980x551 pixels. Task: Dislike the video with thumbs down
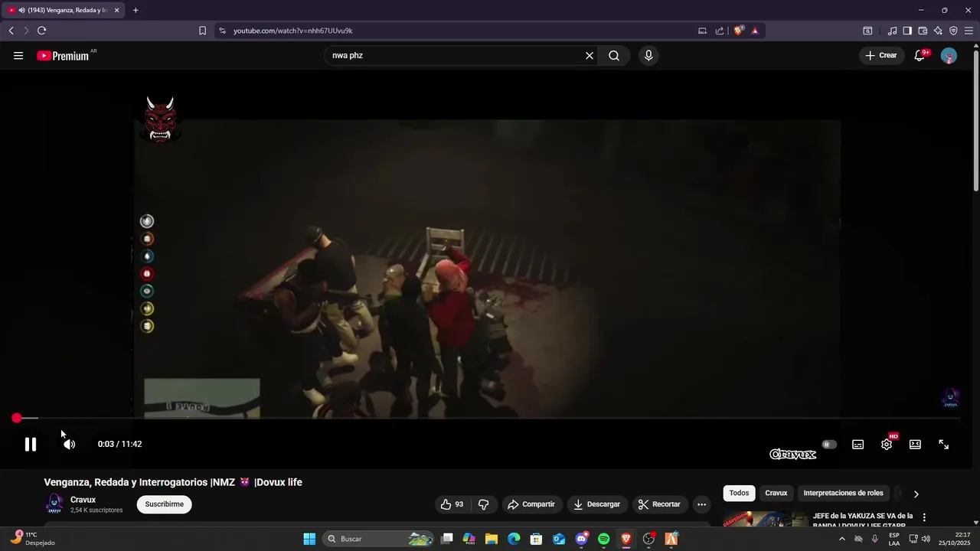click(x=483, y=504)
